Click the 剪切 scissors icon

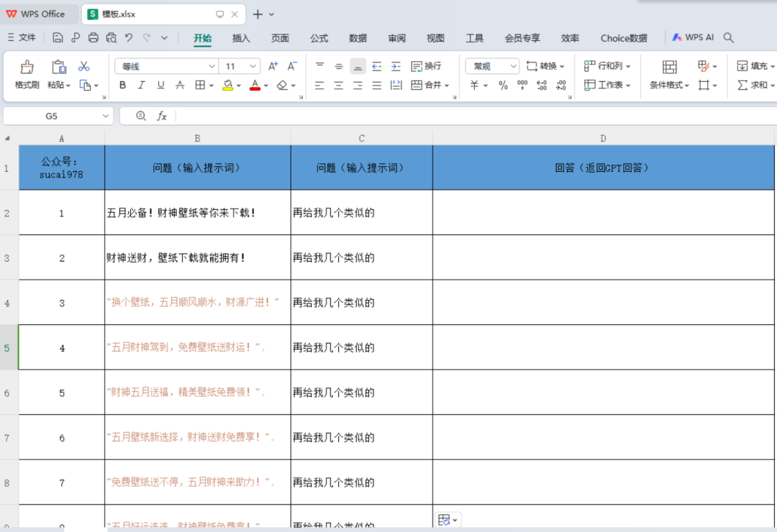(85, 65)
